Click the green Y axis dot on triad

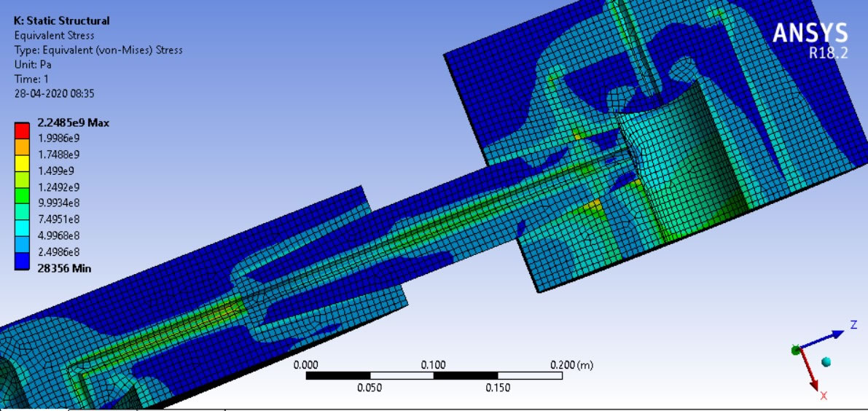pos(796,351)
